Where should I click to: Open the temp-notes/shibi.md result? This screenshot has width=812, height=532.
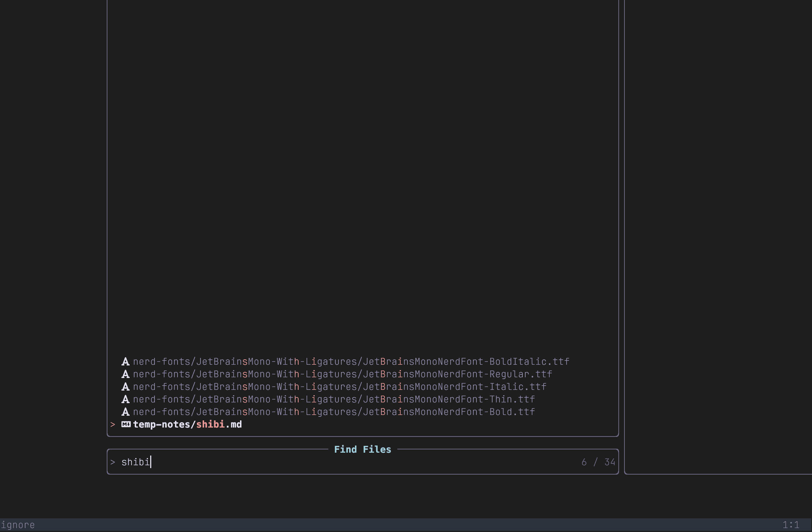tap(187, 424)
